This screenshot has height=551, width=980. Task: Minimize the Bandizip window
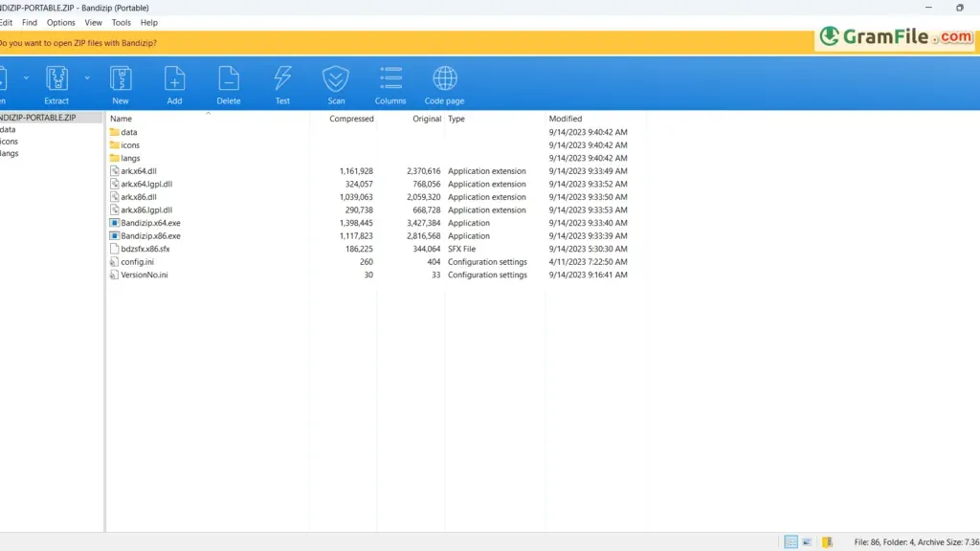[928, 8]
